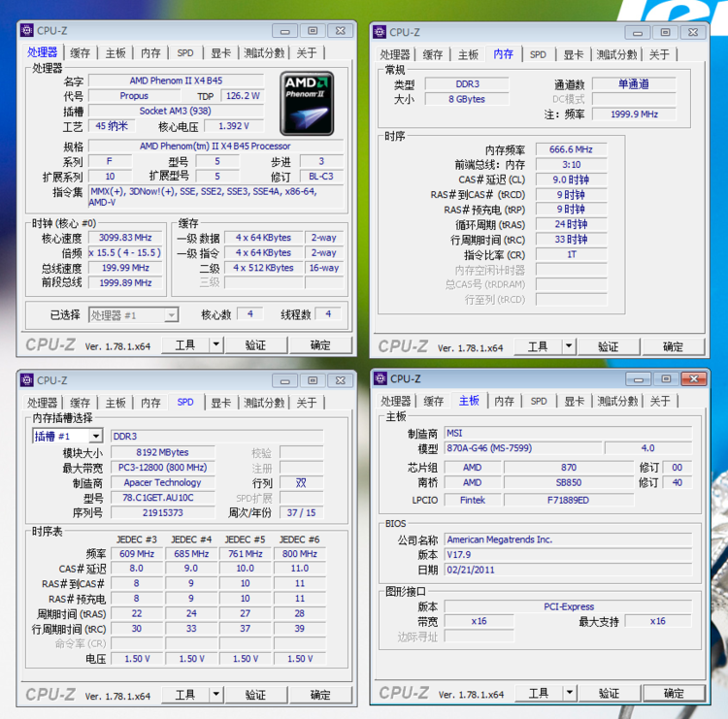Screen dimensions: 728x719
Task: Click the core speed value 3099.83 MHz
Action: pos(125,238)
